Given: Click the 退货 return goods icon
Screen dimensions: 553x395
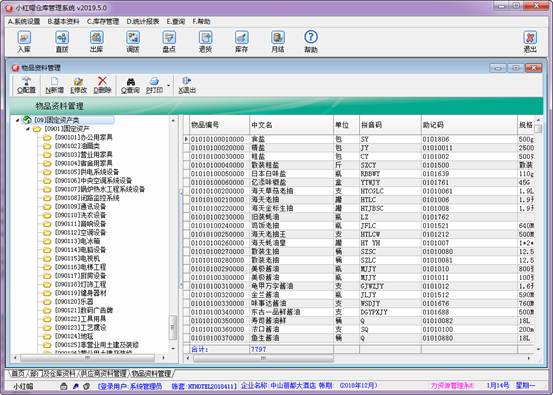Looking at the screenshot, I should pos(205,42).
